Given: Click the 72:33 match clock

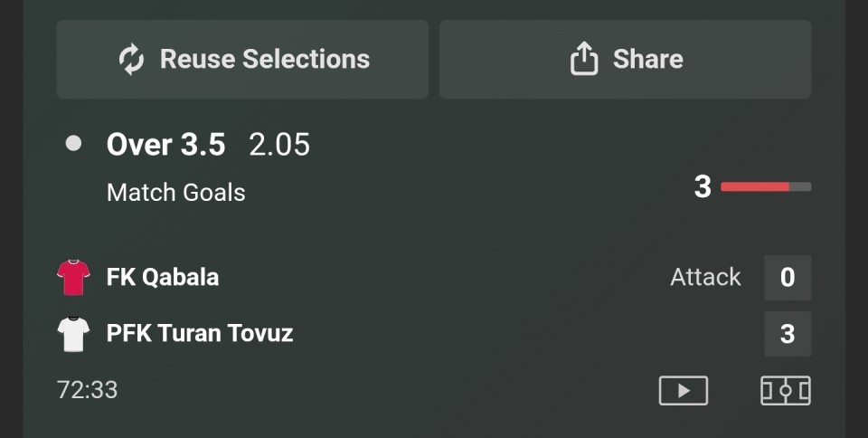Looking at the screenshot, I should pyautogui.click(x=87, y=390).
